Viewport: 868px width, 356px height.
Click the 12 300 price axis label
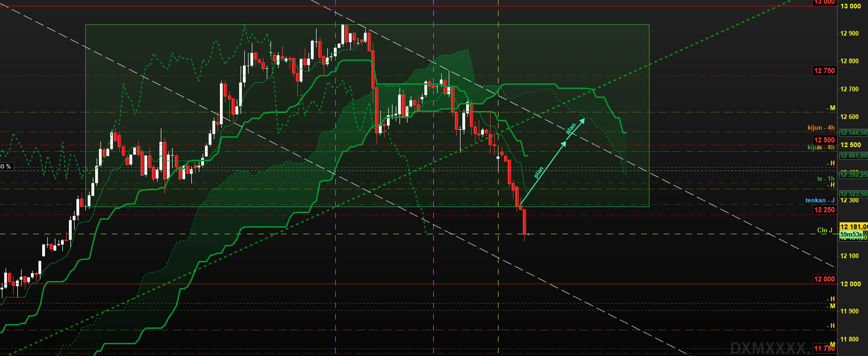pyautogui.click(x=850, y=200)
